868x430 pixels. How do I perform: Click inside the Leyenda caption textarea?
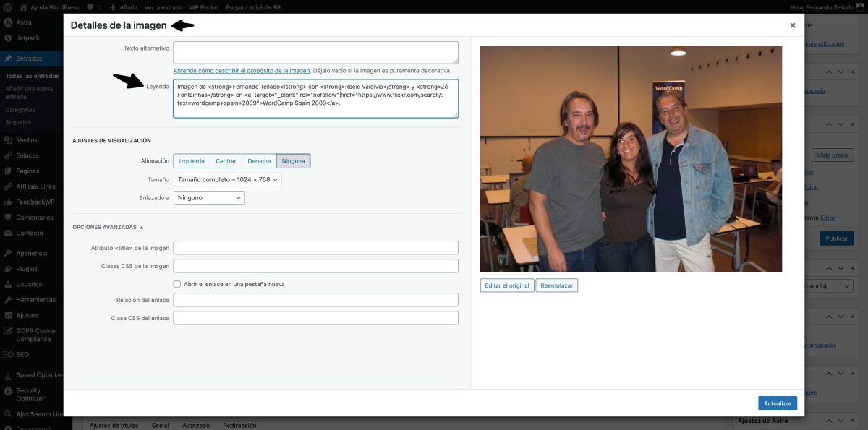coord(316,99)
